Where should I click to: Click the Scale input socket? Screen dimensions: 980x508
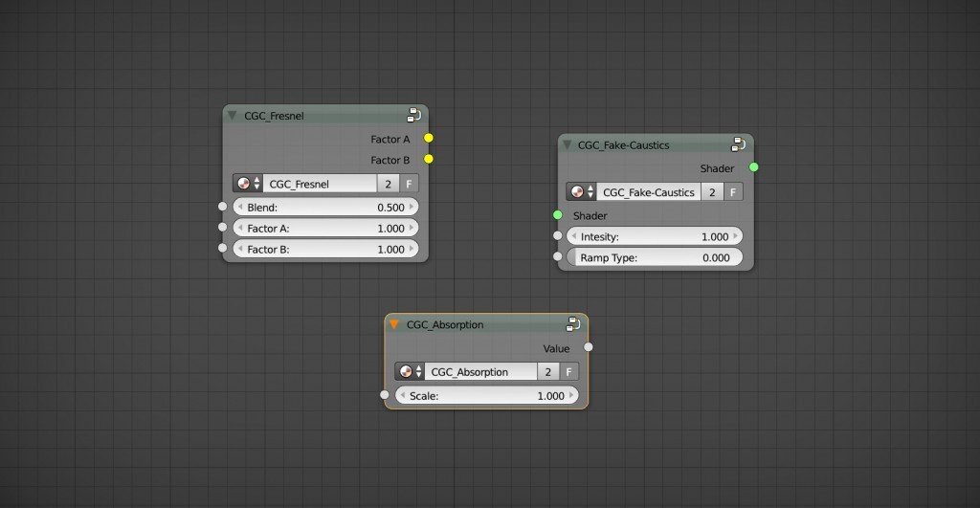coord(385,395)
